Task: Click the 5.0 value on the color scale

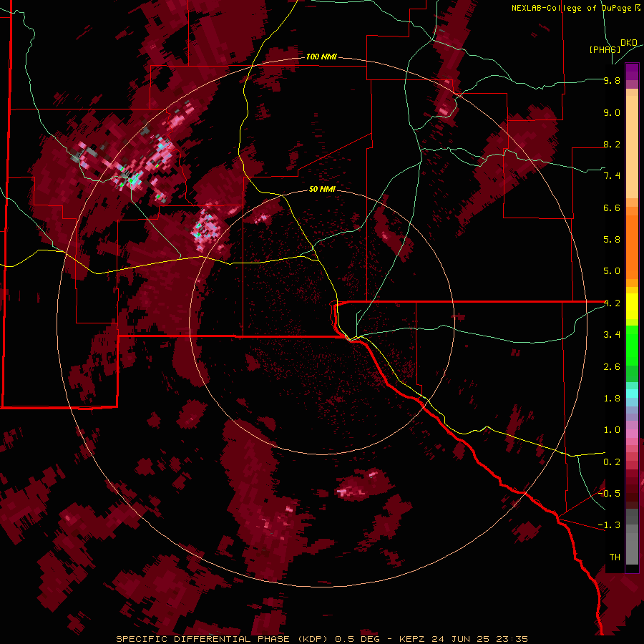Action: click(612, 271)
